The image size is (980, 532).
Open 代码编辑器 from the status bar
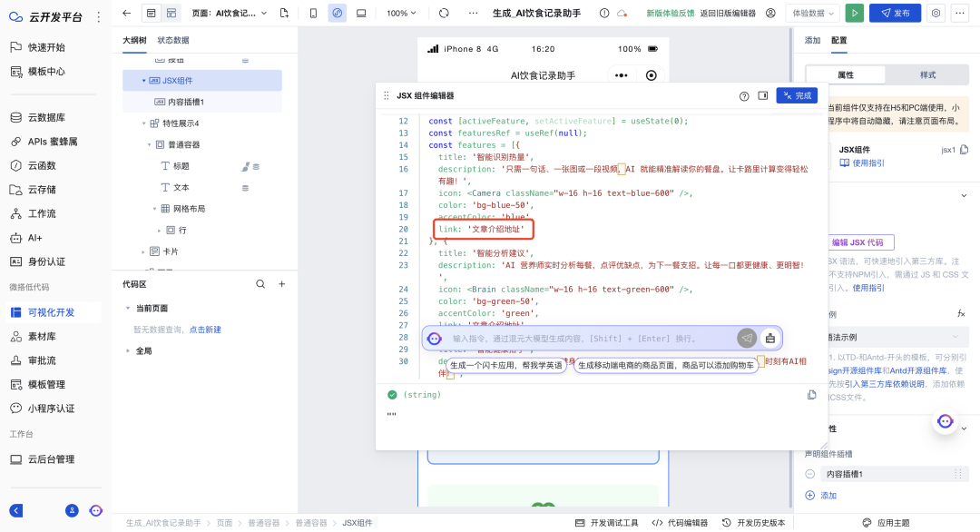(x=688, y=523)
